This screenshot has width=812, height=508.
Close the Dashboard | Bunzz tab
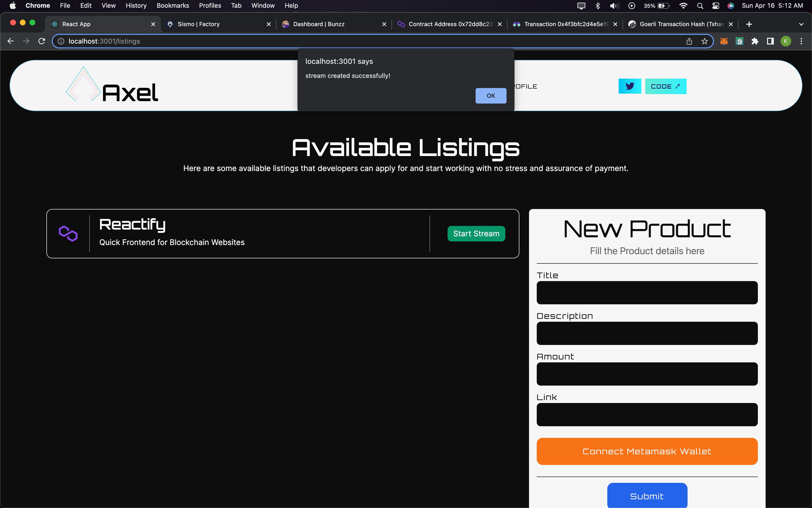pos(384,24)
